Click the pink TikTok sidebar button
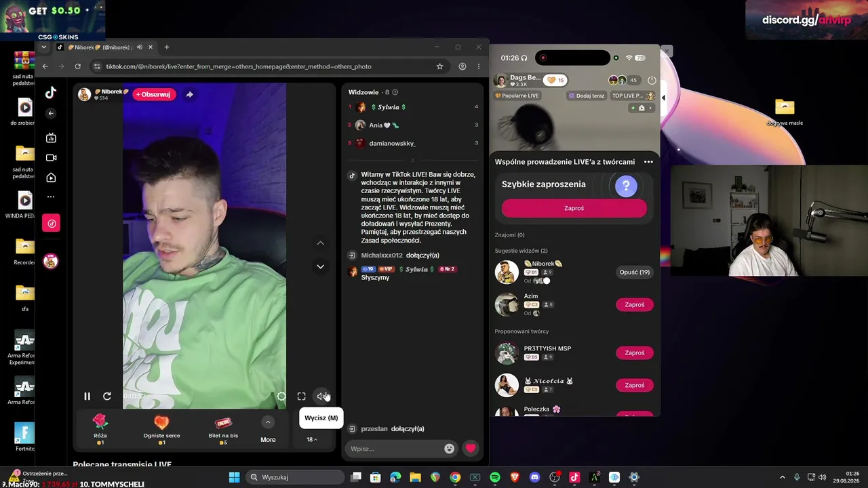 pyautogui.click(x=51, y=223)
